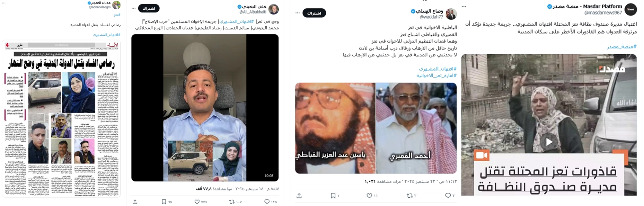This screenshot has width=644, height=206.
Task: Play the Masdar Platform video
Action: [549, 142]
